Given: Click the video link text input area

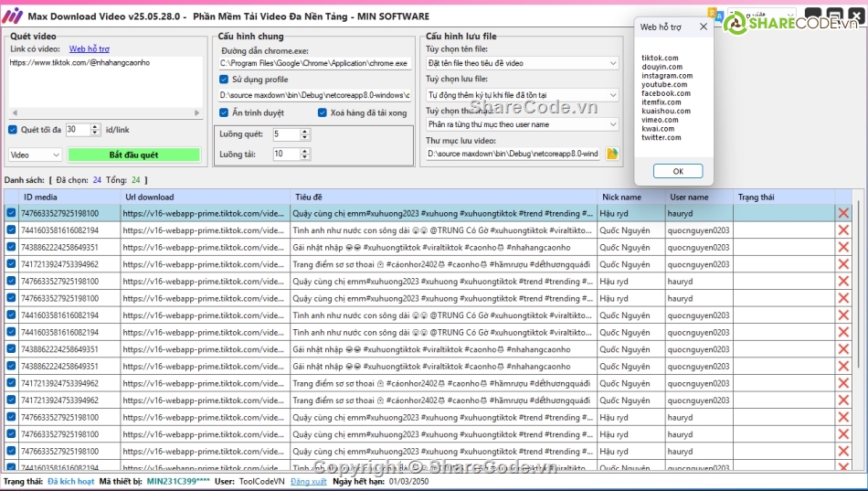Looking at the screenshot, I should (x=105, y=82).
